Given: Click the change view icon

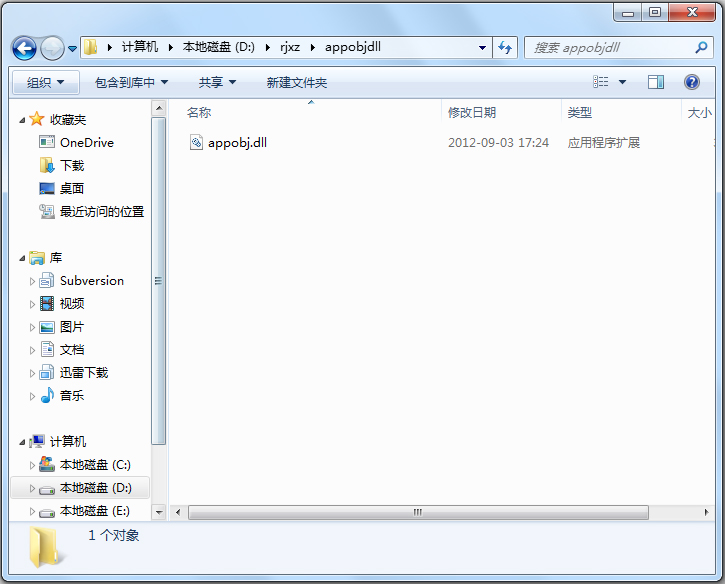Looking at the screenshot, I should click(x=601, y=82).
